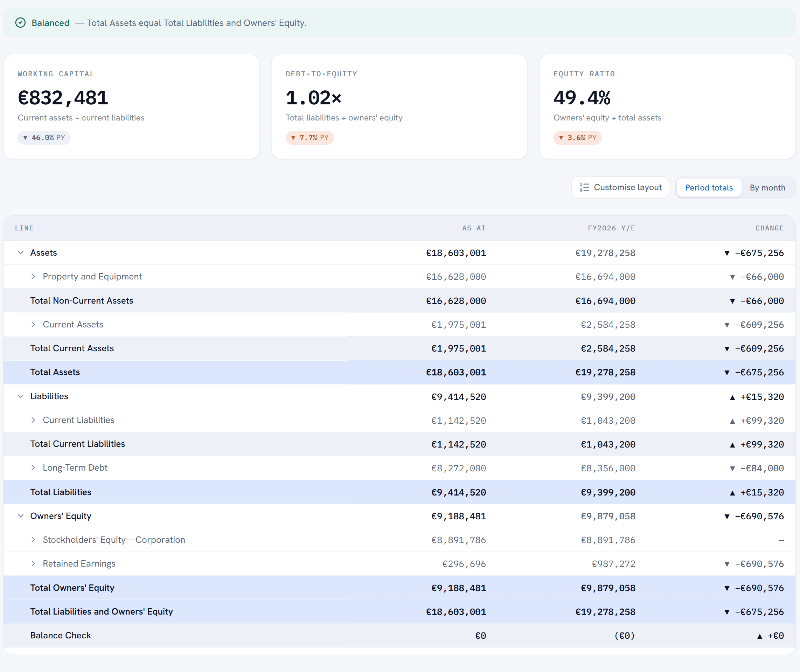The height and width of the screenshot is (672, 800).
Task: Open Customise layout
Action: click(x=620, y=187)
